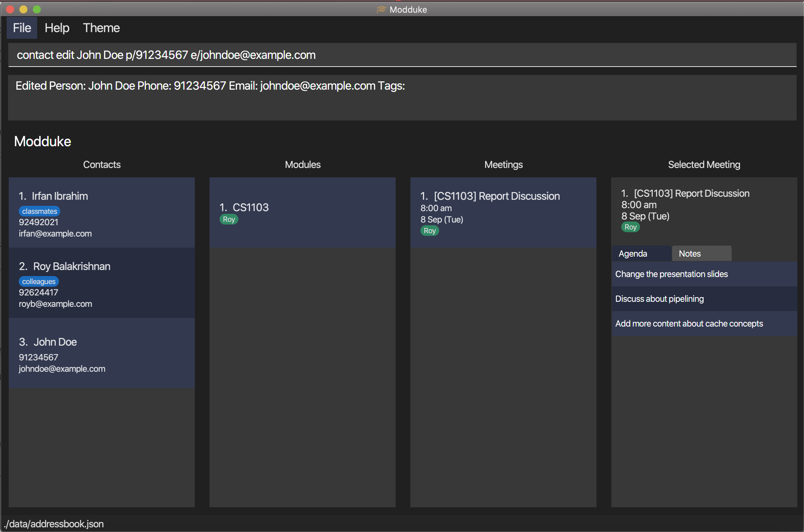The width and height of the screenshot is (804, 532).
Task: Select the John Doe contact card
Action: (x=101, y=353)
